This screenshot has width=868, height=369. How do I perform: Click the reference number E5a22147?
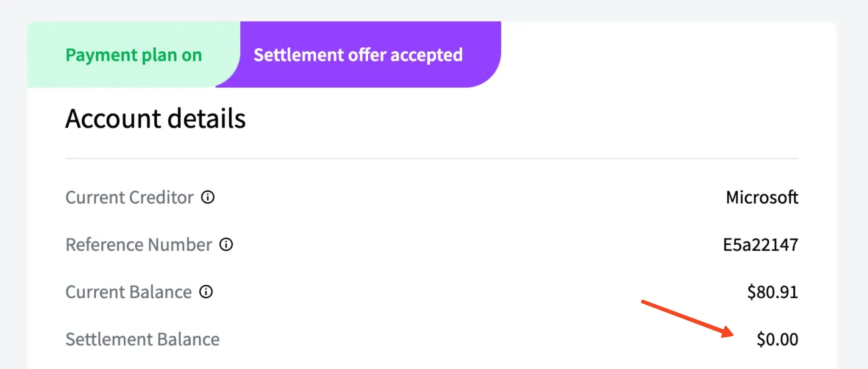pos(760,245)
